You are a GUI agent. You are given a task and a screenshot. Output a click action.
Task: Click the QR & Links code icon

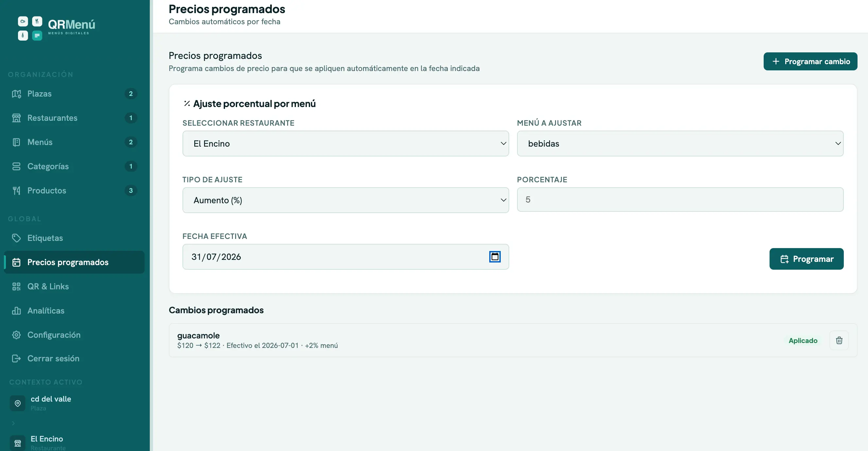(x=16, y=286)
